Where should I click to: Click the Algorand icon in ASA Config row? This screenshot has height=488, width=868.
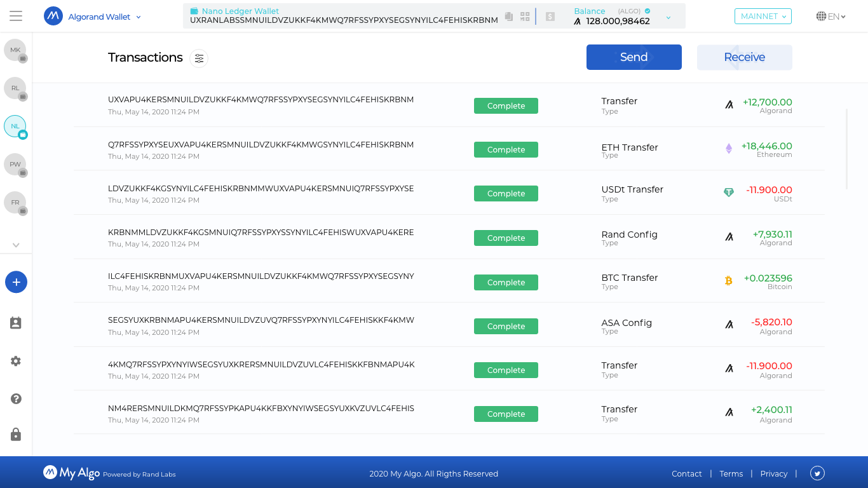pyautogui.click(x=729, y=325)
